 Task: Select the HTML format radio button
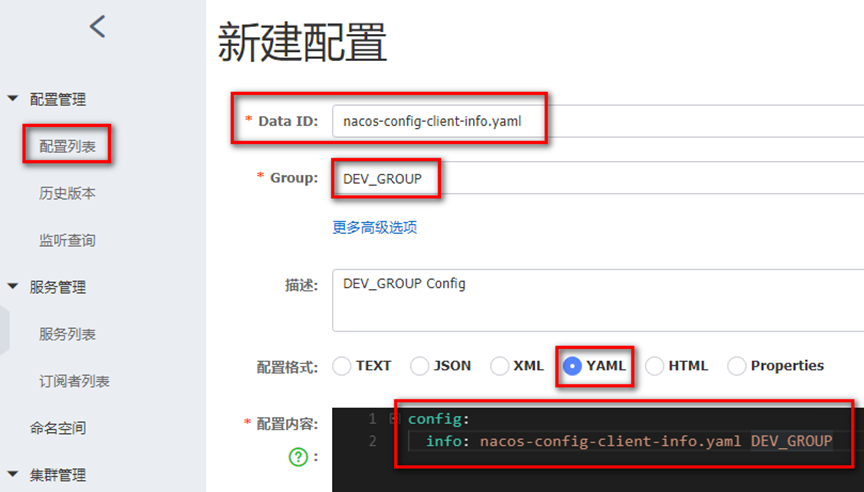click(654, 366)
